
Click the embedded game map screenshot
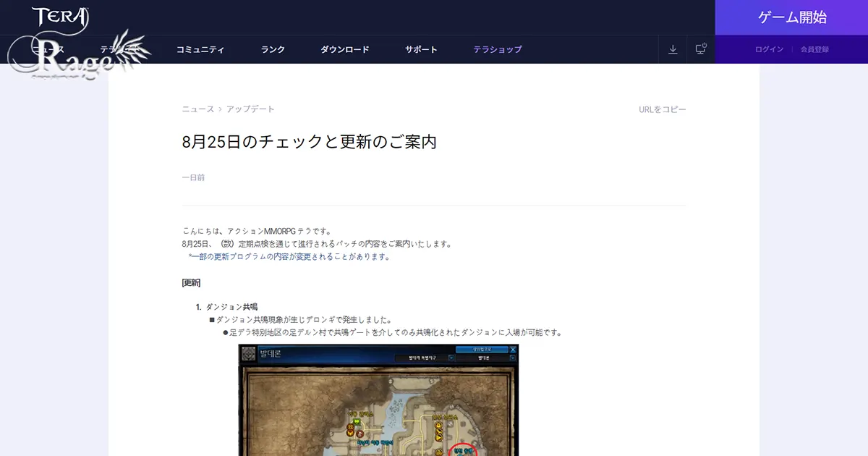(x=378, y=400)
